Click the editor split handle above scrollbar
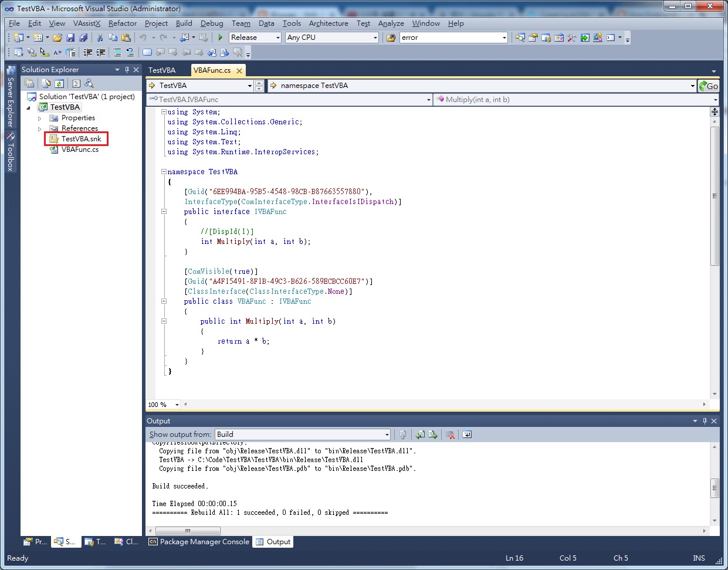 715,111
